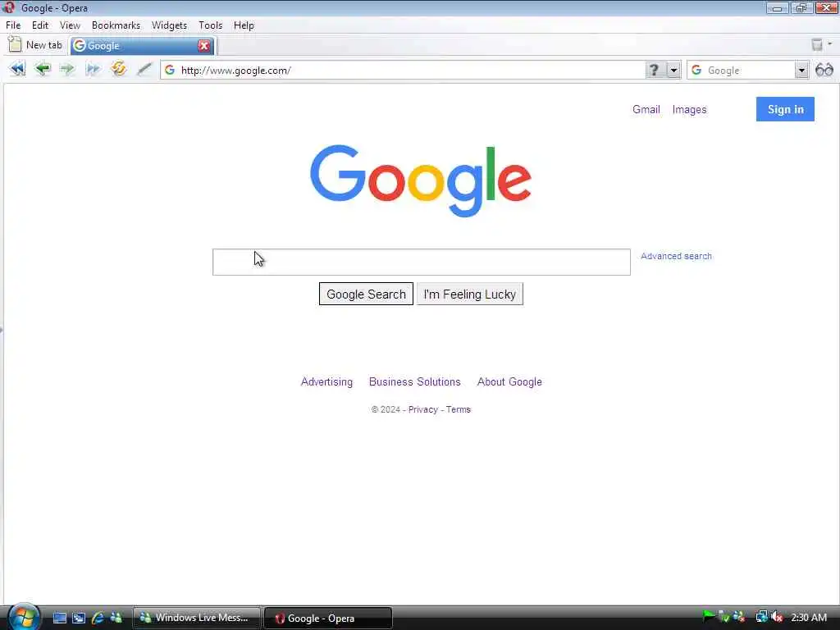This screenshot has width=840, height=630.
Task: Click the 2:30 AM clock
Action: 808,617
